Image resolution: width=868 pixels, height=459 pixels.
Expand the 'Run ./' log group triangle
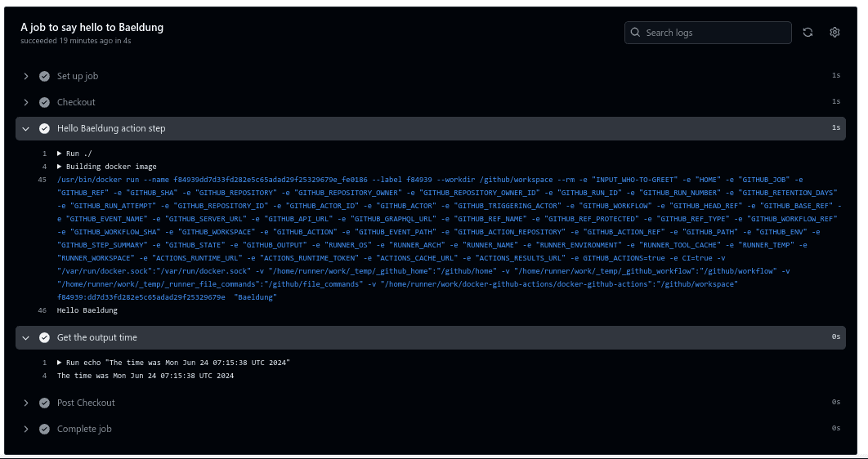(x=60, y=154)
